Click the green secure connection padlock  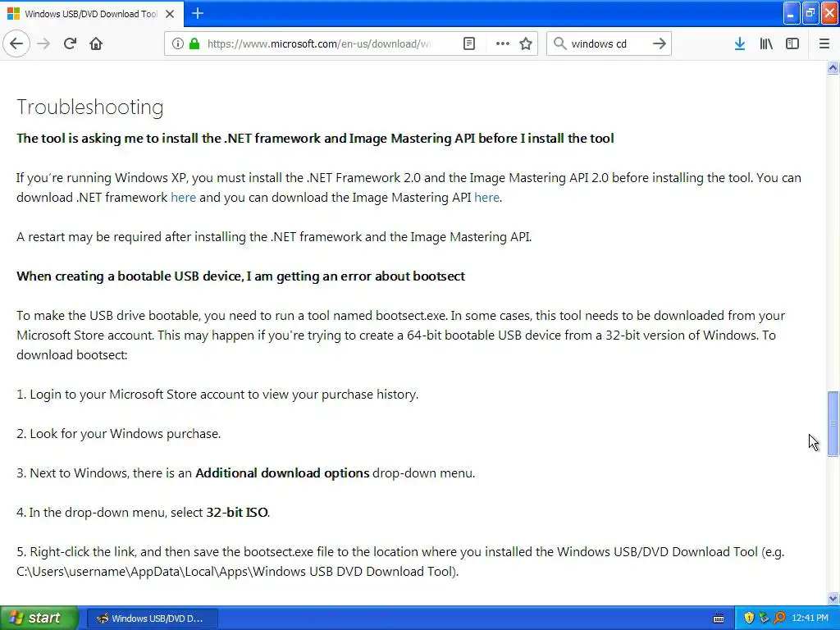point(194,43)
